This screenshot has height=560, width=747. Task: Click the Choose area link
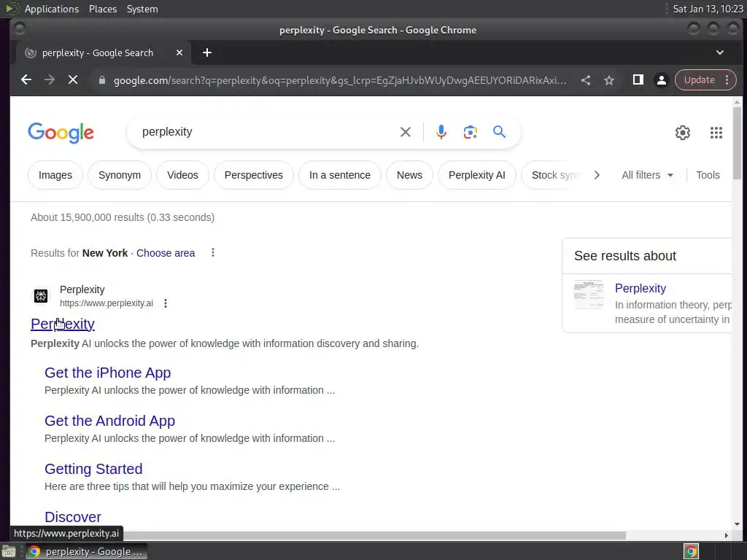tap(166, 253)
